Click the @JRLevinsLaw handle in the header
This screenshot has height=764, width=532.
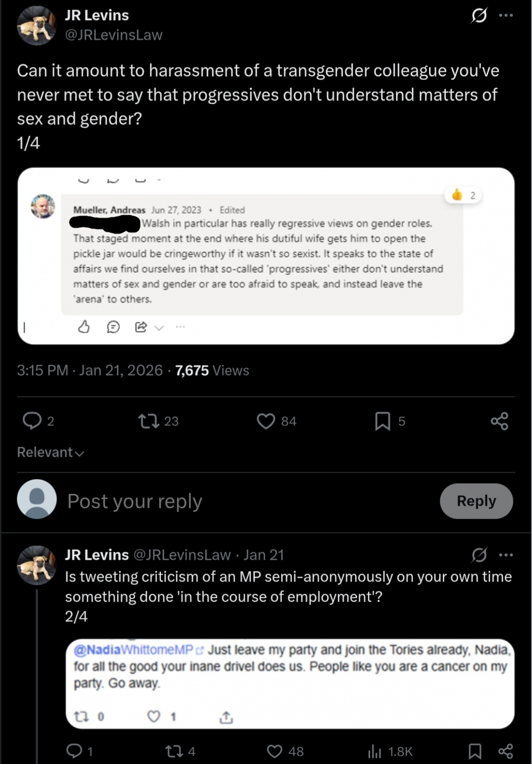(114, 35)
